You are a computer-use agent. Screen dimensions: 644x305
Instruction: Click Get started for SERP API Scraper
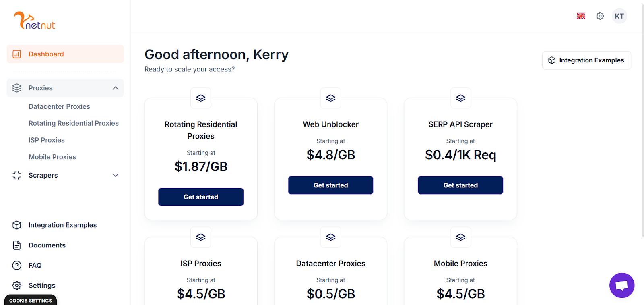point(460,185)
